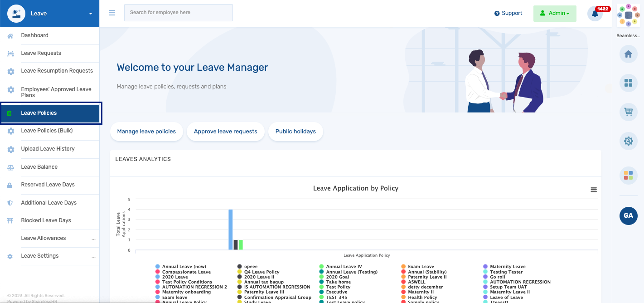Toggle ASWELL legend series
The height and width of the screenshot is (303, 644).
coord(413,282)
